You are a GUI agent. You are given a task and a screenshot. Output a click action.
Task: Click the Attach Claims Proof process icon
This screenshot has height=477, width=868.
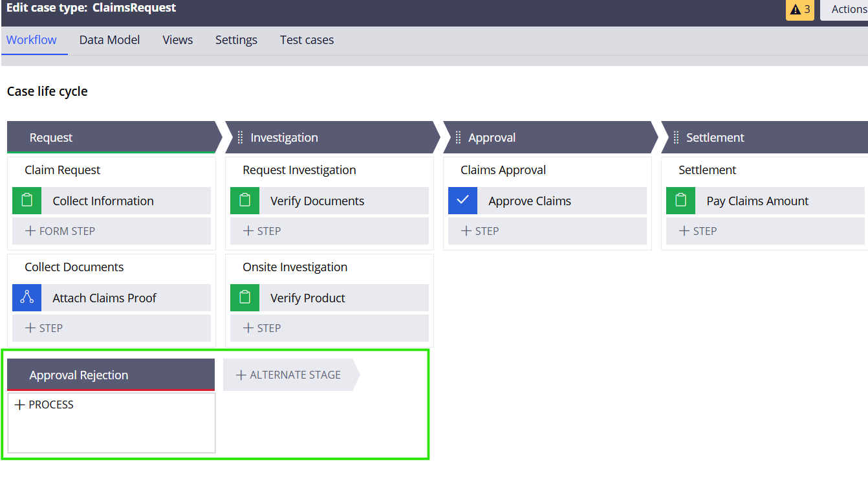[27, 298]
